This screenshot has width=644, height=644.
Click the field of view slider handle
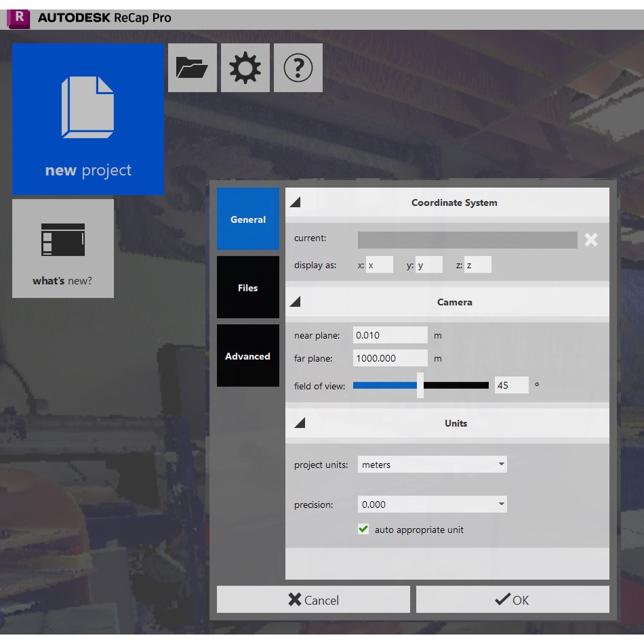tap(420, 386)
